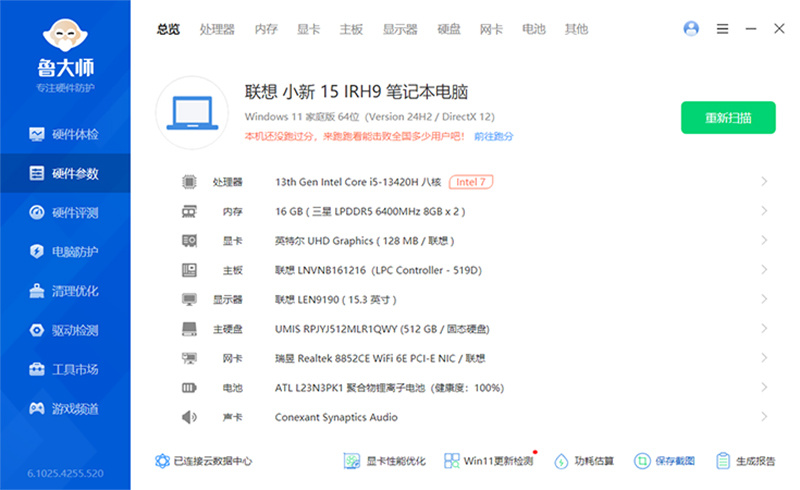Click the 游戏频道 gamepad icon
The image size is (800, 490).
pos(37,408)
